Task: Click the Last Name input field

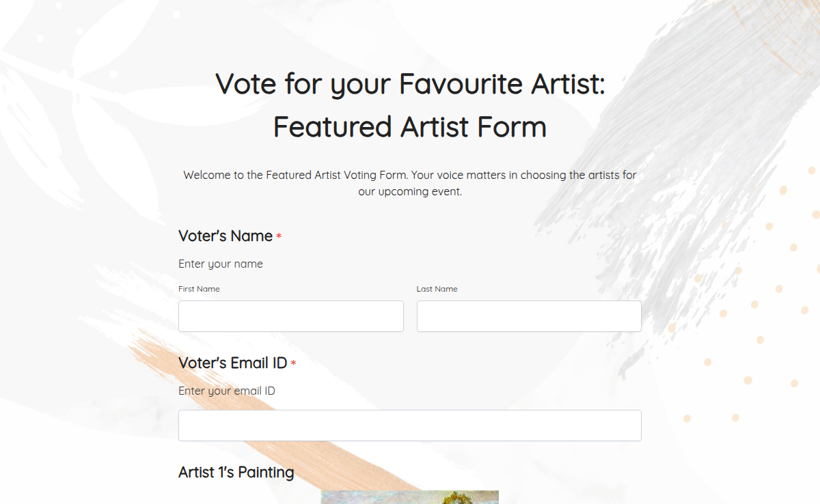Action: click(x=529, y=316)
